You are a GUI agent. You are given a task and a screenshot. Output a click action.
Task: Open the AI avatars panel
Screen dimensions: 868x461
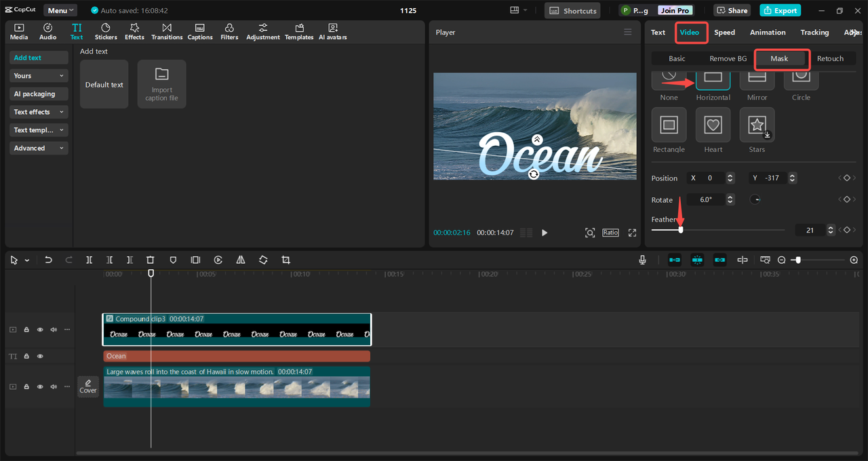[x=332, y=31]
